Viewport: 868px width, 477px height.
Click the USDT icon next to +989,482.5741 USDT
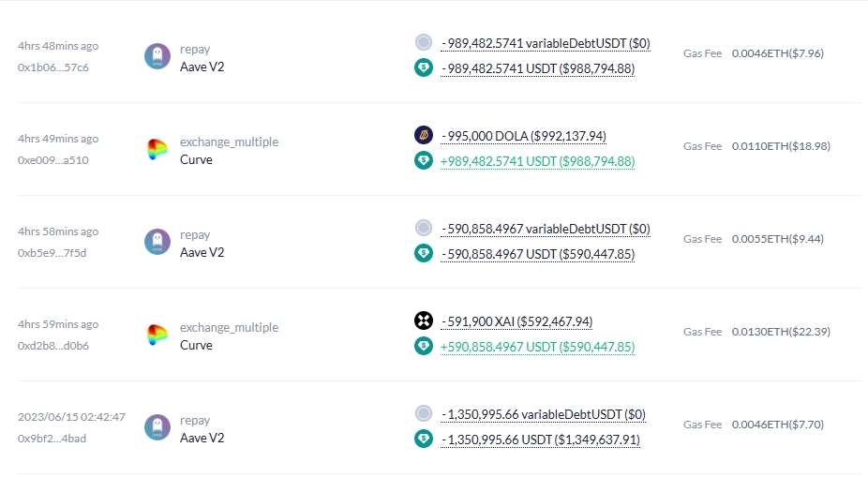[424, 160]
